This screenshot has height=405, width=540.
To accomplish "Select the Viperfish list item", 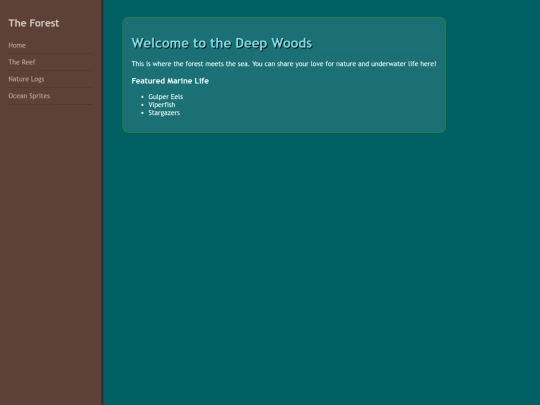I will click(162, 105).
